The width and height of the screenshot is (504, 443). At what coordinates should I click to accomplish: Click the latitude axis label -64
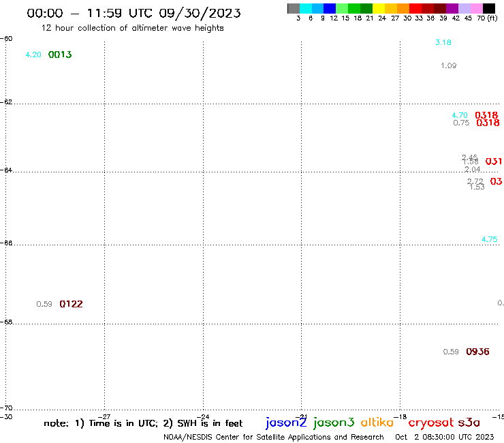[6, 170]
